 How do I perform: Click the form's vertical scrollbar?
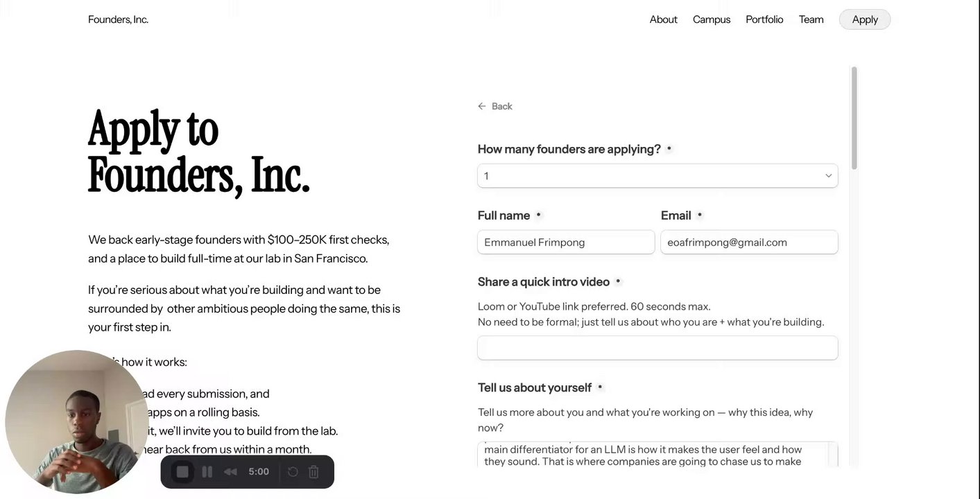[x=854, y=118]
